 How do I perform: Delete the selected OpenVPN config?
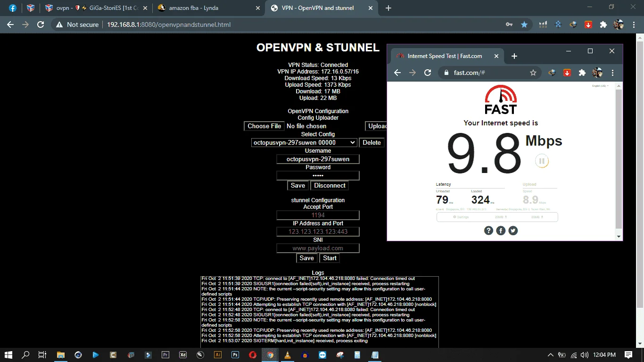pos(372,142)
